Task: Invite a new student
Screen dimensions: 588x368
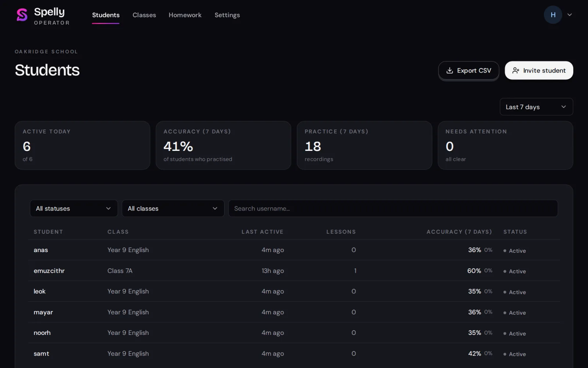Action: (539, 70)
